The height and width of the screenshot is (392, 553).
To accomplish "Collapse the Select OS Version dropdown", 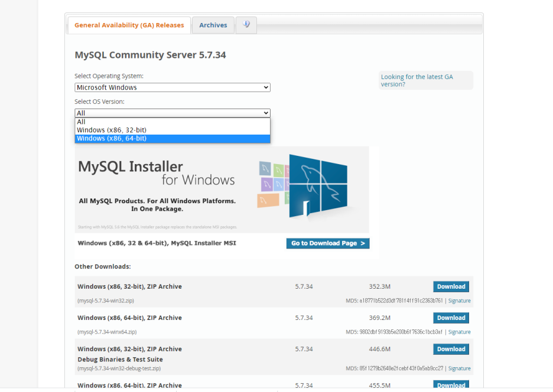I will (x=173, y=113).
